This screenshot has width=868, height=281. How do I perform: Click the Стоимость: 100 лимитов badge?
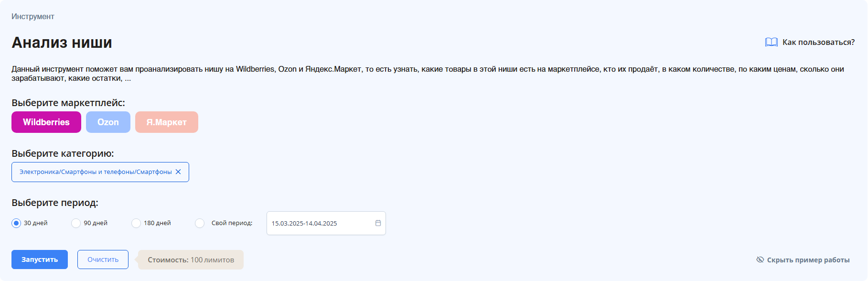tap(191, 260)
